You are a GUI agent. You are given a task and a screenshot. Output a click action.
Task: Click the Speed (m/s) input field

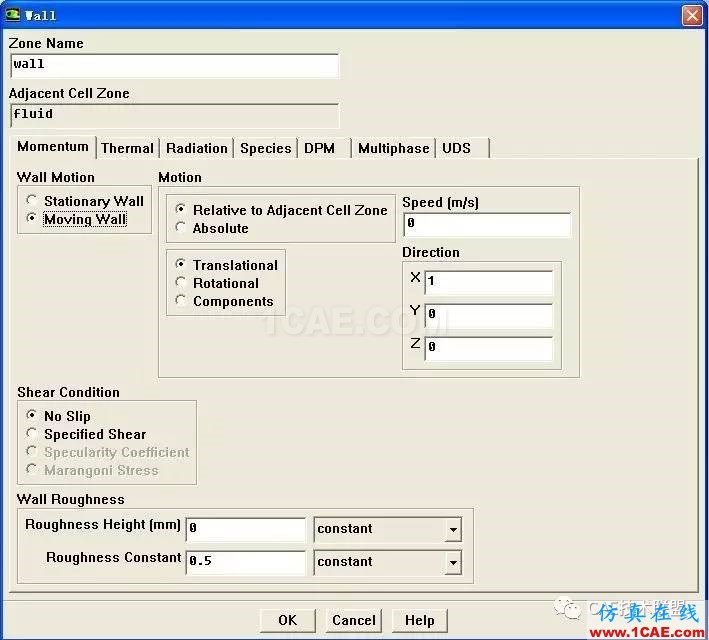[487, 224]
